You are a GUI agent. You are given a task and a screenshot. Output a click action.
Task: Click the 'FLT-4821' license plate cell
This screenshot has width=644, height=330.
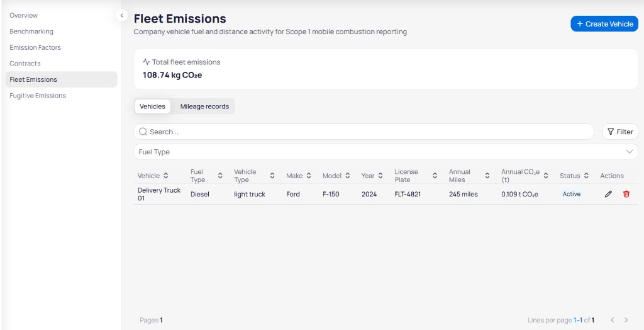[408, 194]
